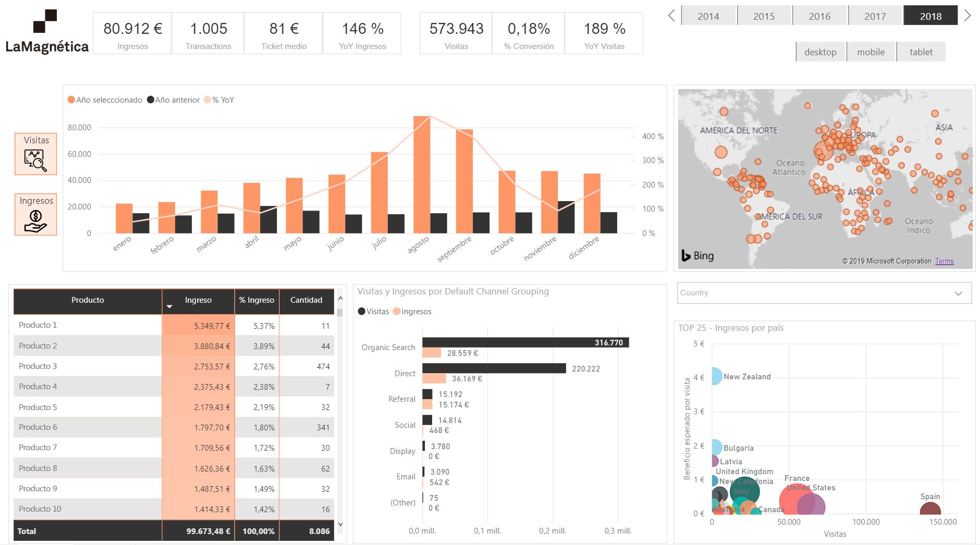
Task: Click the Latvia bubble
Action: click(x=714, y=461)
